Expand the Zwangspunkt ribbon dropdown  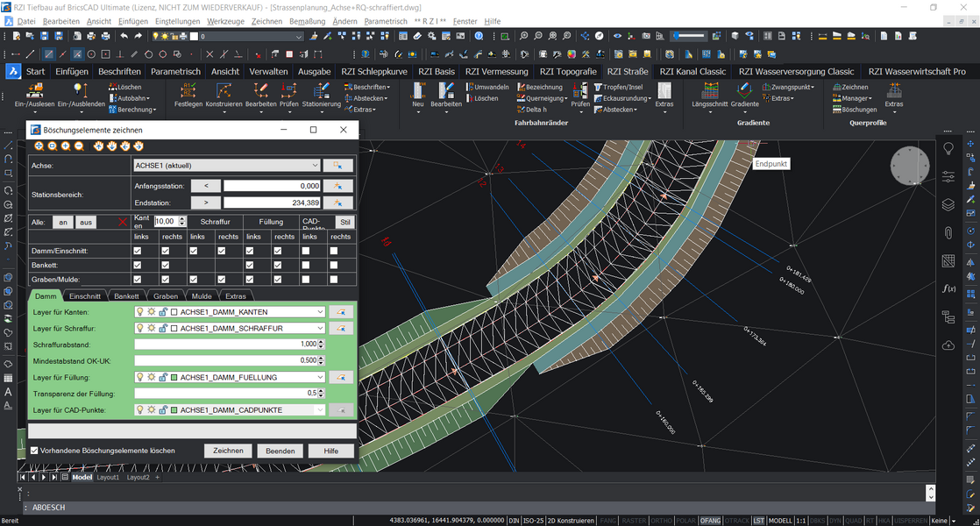pos(788,87)
